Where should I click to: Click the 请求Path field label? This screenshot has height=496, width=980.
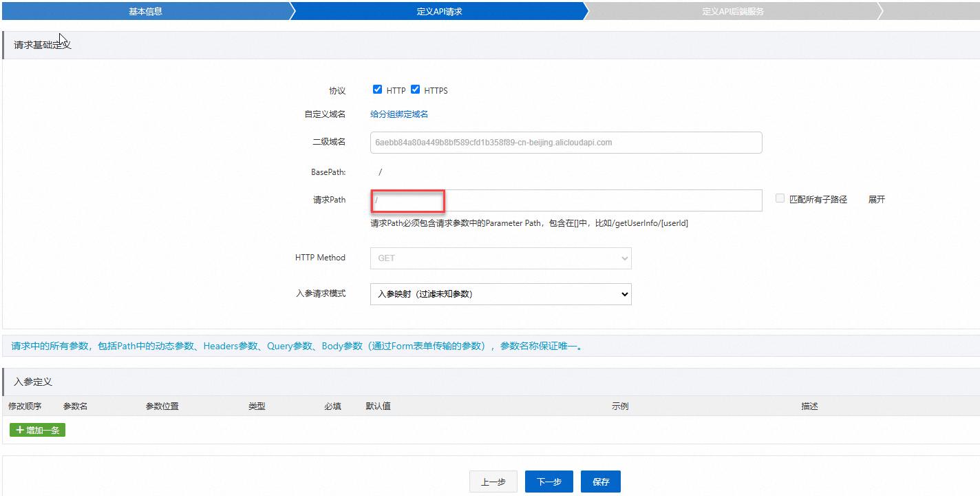pos(329,200)
